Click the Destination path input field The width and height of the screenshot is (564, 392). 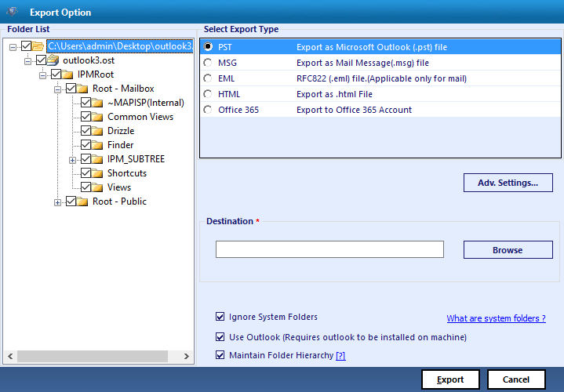tap(329, 249)
